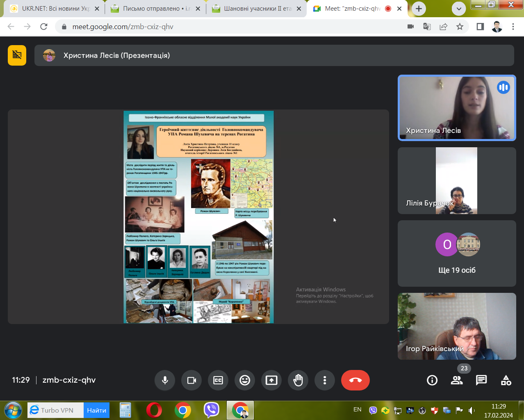Viewport: 524px width, 420px height.
Task: Expand the Chrome tab search dropdown
Action: 459,9
